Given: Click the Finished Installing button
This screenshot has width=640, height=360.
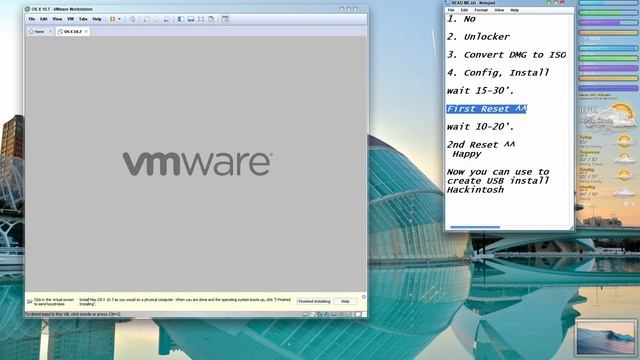Looking at the screenshot, I should point(314,301).
